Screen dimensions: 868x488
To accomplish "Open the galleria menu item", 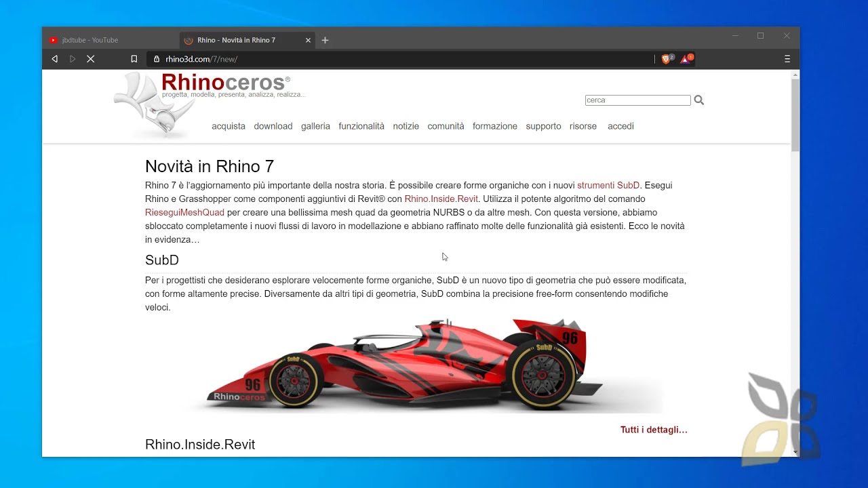I will (x=315, y=126).
